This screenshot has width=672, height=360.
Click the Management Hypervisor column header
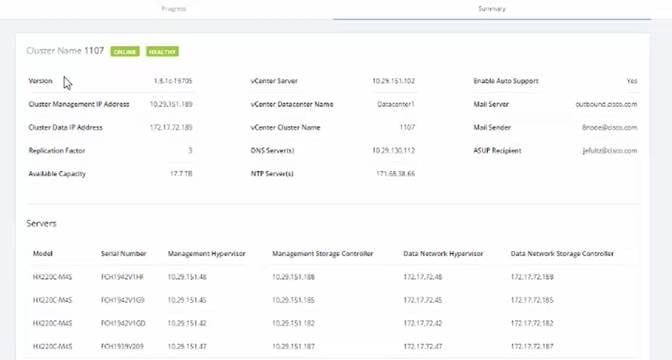coord(207,254)
